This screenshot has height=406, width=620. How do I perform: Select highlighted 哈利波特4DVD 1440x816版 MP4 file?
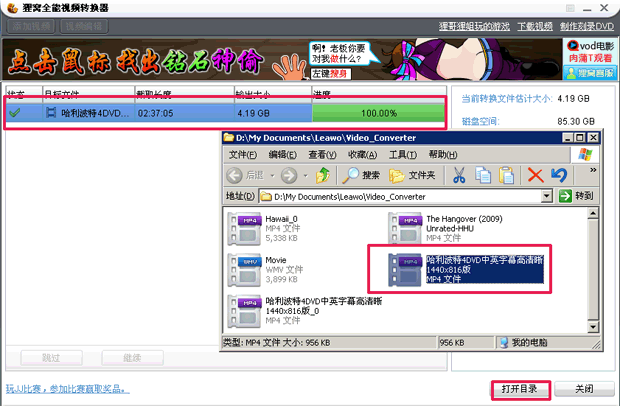tap(466, 270)
